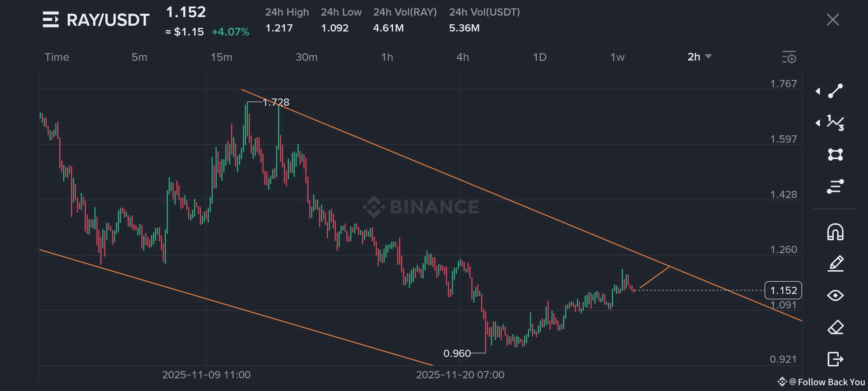Switch to the 15m interval tab
This screenshot has height=391, width=868.
221,57
